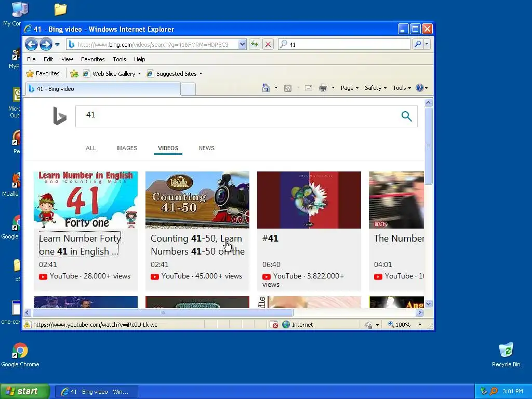
Task: Click the system tray orange search icon
Action: pyautogui.click(x=494, y=391)
